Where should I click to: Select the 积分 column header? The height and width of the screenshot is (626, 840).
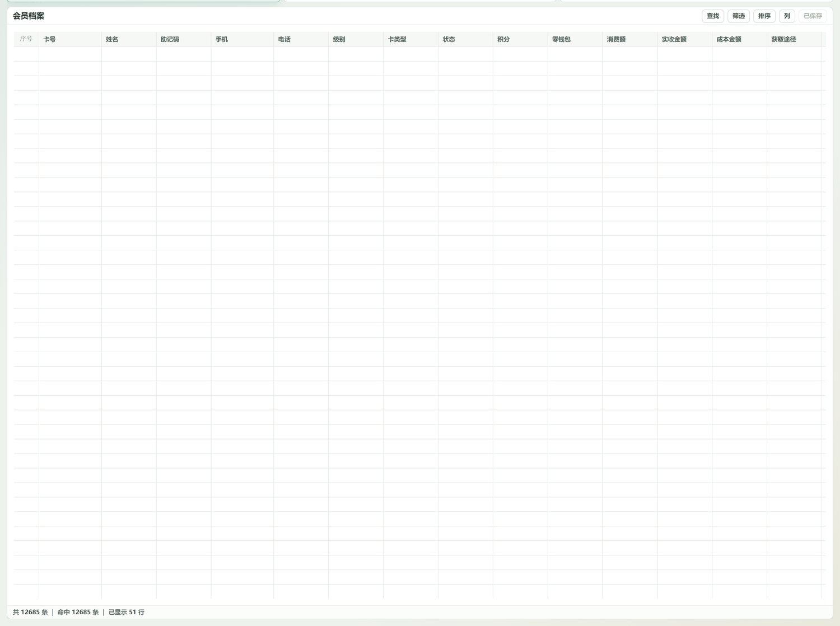(521, 39)
